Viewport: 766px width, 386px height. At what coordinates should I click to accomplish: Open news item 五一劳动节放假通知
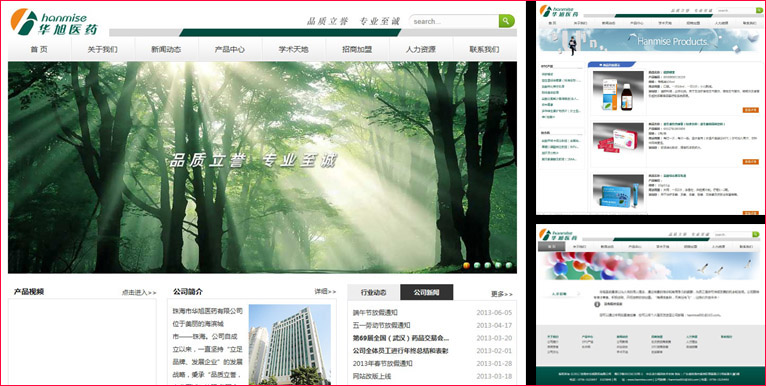pyautogui.click(x=382, y=325)
